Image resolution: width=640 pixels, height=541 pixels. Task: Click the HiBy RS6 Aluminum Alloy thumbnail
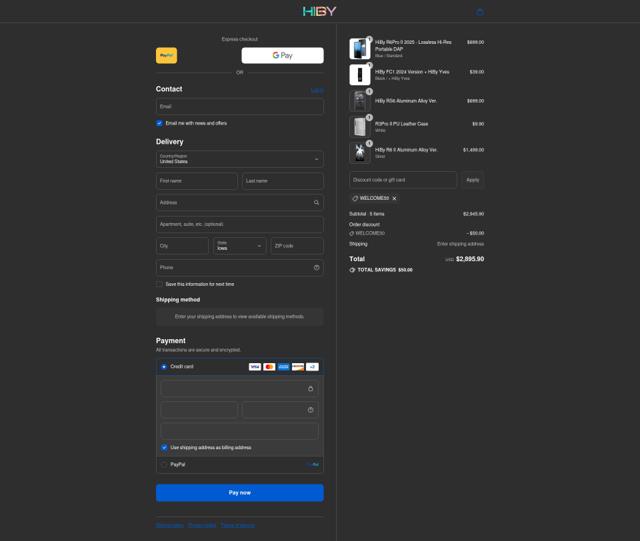[x=360, y=101]
